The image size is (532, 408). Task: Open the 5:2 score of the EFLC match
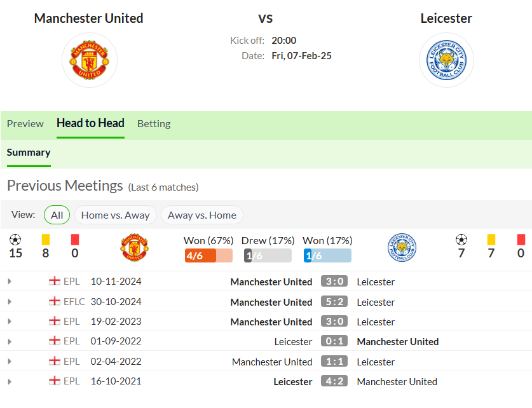334,301
